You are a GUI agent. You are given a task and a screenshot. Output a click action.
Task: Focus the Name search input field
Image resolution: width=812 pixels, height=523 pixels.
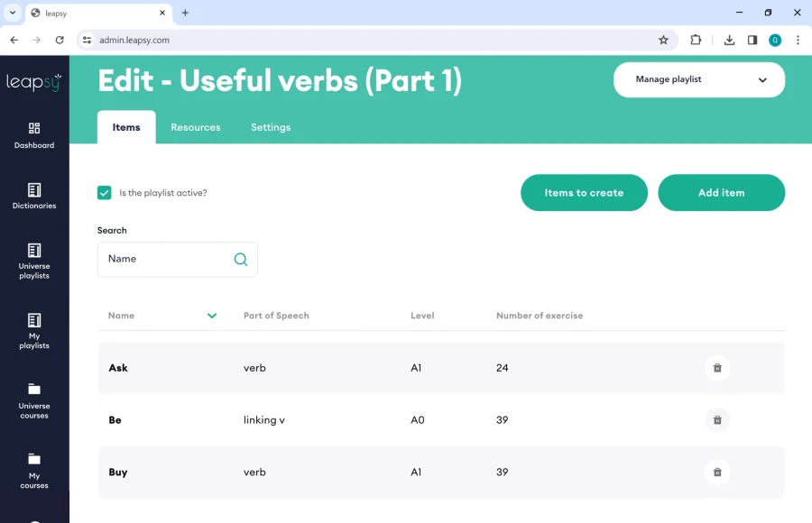pos(167,260)
